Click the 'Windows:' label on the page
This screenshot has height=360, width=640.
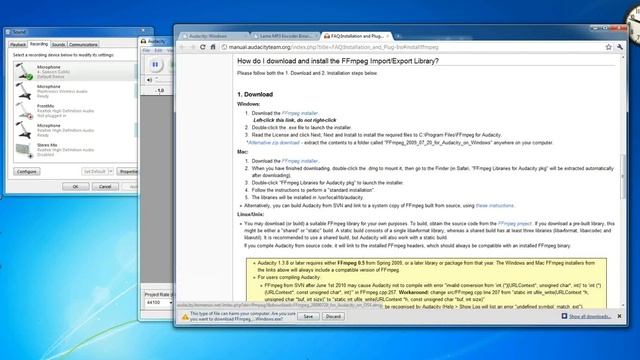249,104
